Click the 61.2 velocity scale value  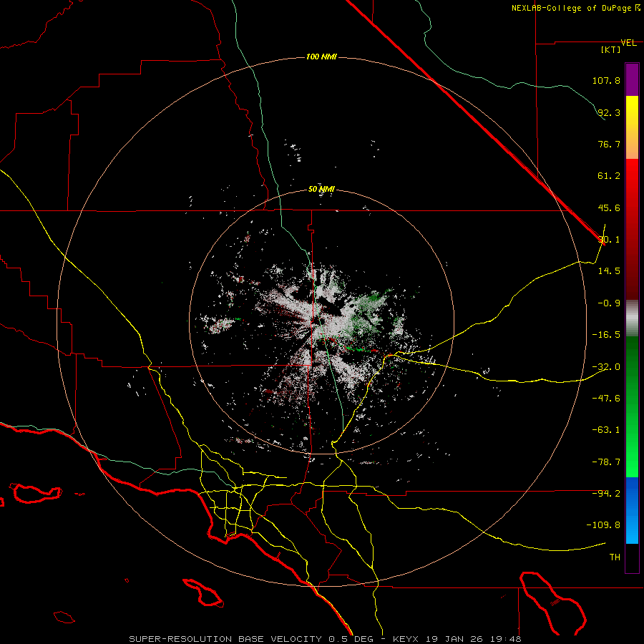[609, 176]
